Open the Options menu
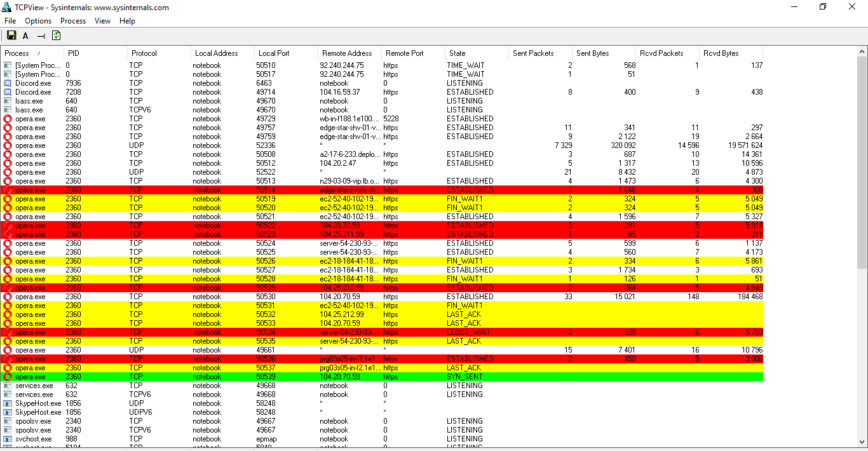This screenshot has width=868, height=451. pos(38,21)
